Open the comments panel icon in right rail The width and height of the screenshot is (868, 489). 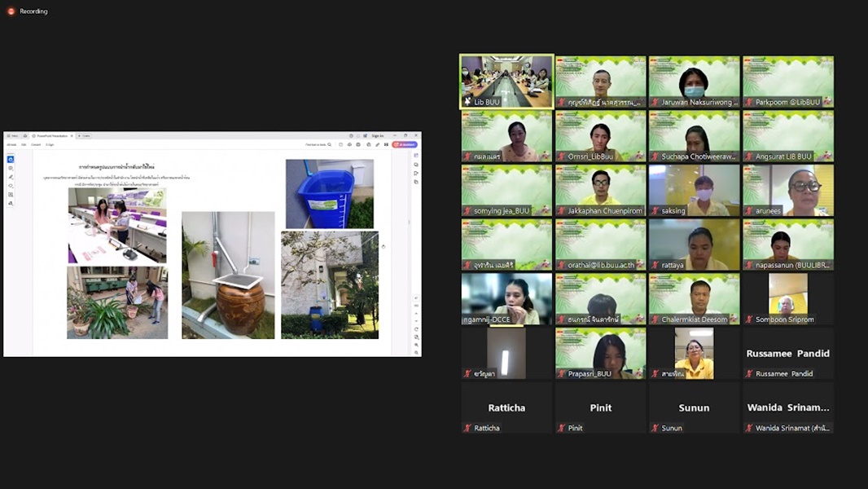click(x=416, y=165)
